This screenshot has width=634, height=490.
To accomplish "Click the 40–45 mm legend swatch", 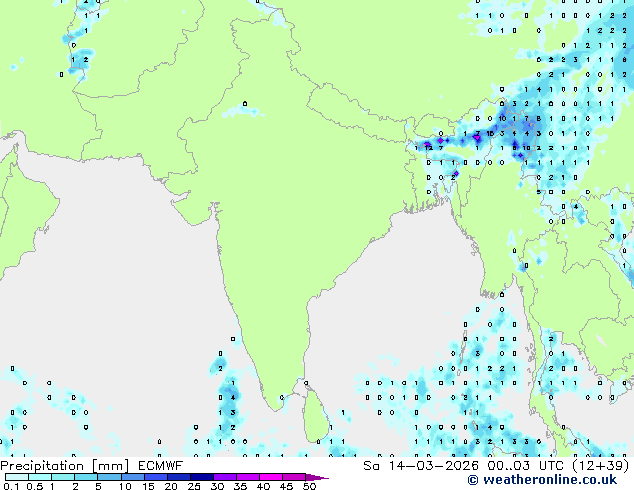I will click(271, 477).
